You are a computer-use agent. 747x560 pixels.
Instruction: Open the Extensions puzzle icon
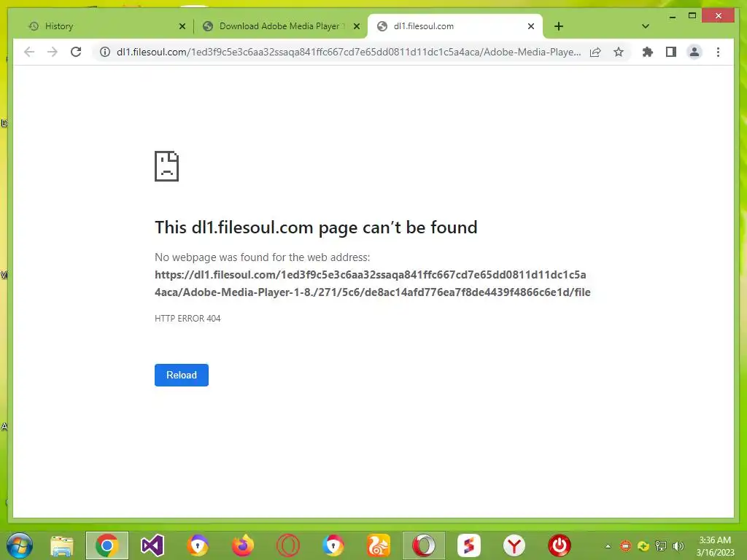tap(648, 52)
